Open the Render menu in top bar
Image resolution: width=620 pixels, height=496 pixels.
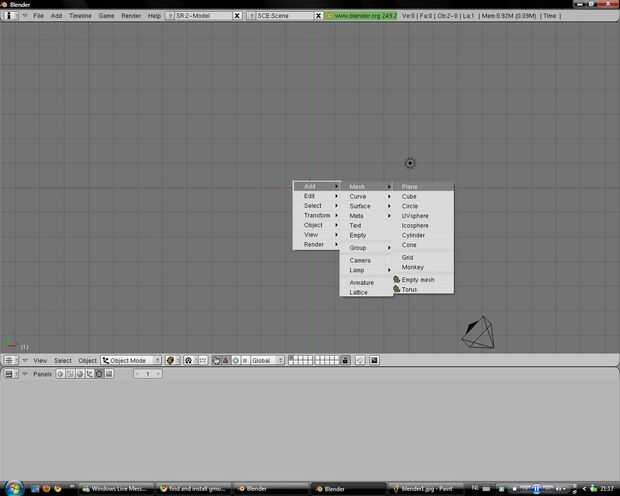[x=131, y=16]
